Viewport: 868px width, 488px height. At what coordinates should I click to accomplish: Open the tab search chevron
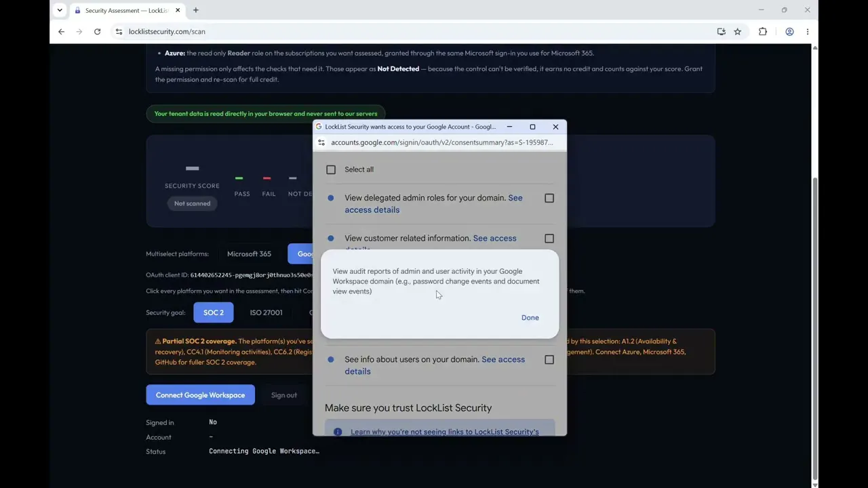(x=60, y=10)
